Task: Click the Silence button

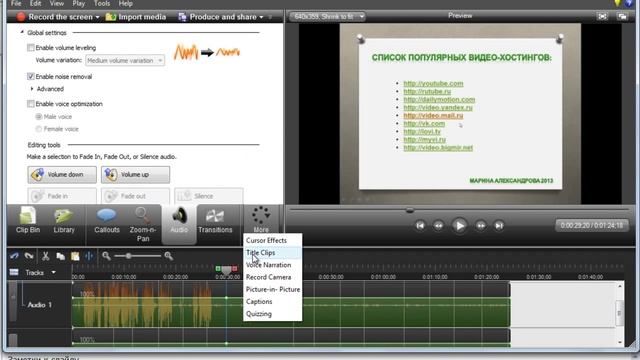Action: [x=209, y=196]
